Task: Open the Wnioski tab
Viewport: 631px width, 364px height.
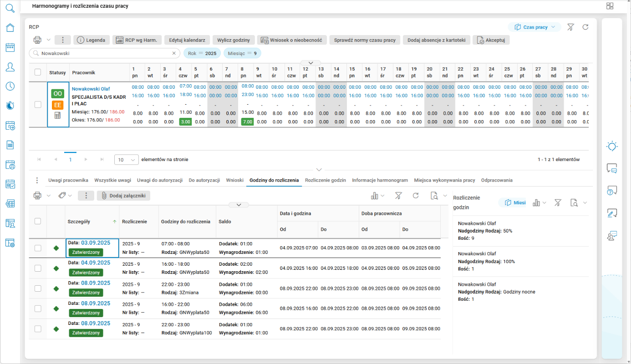Action: pyautogui.click(x=234, y=180)
